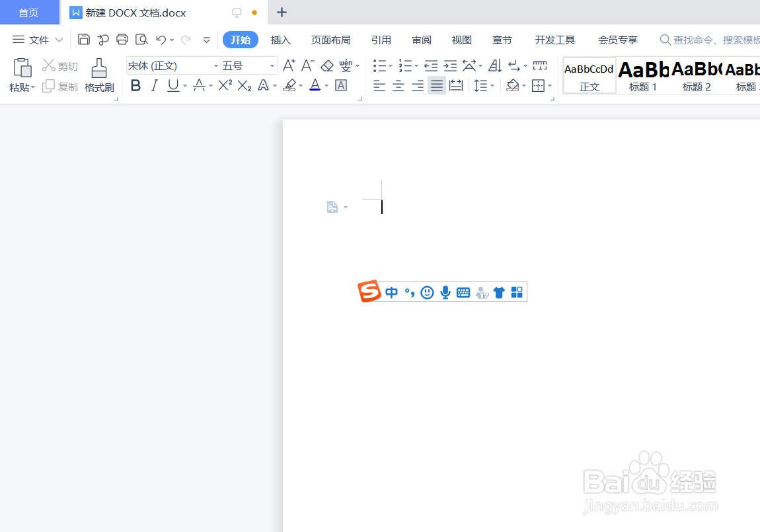The height and width of the screenshot is (532, 760).
Task: Open new tab with plus button
Action: coord(282,13)
